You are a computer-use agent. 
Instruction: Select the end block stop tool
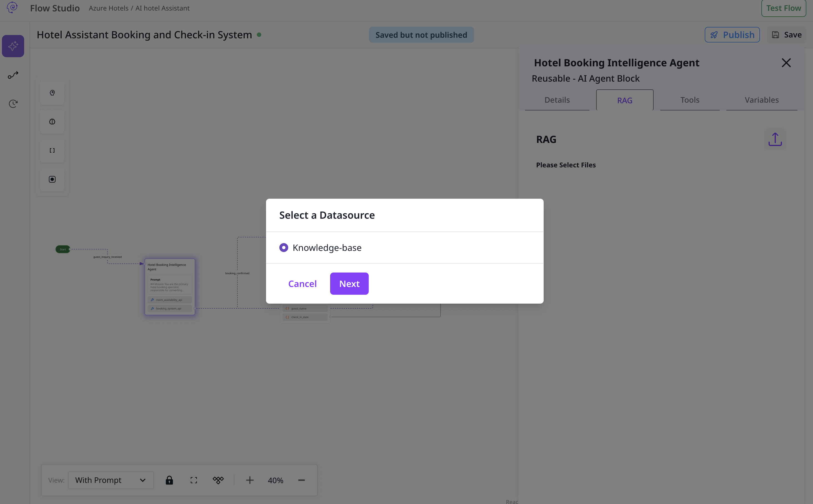52,179
